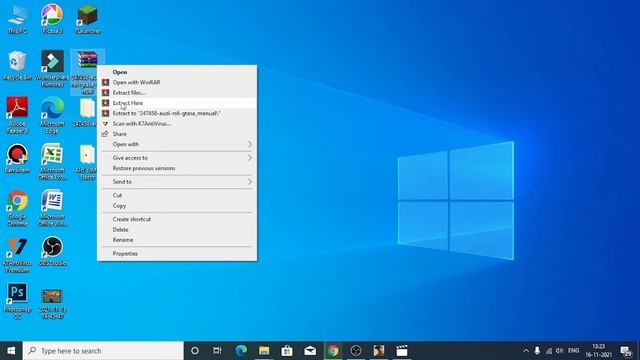
Task: Open the Action Center notifications
Action: pos(626,351)
